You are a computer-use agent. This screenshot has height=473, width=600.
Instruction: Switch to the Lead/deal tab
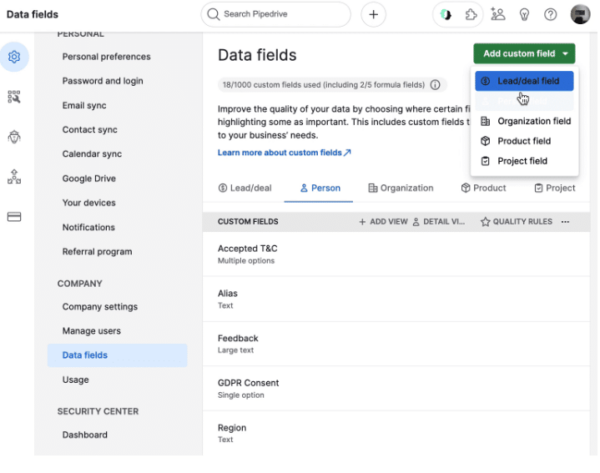tap(245, 188)
